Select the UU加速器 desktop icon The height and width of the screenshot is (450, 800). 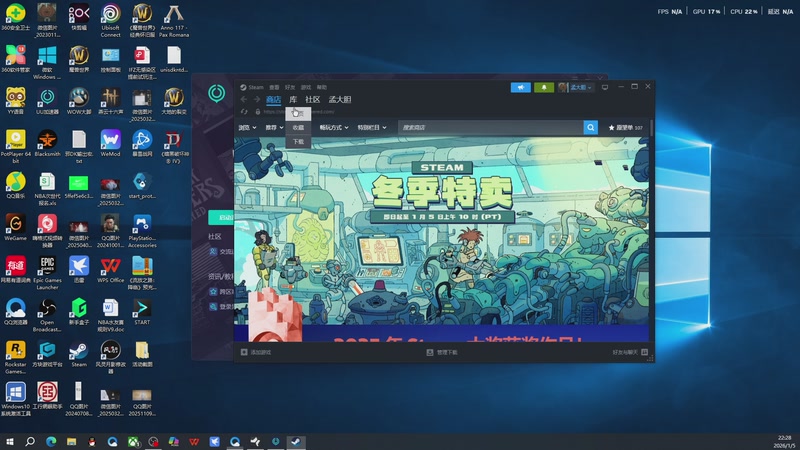47,101
